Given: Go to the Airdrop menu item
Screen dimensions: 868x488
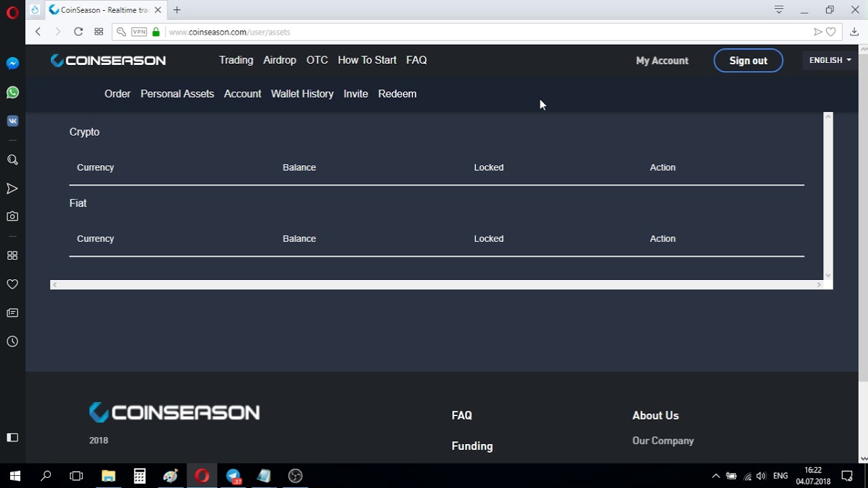Looking at the screenshot, I should tap(279, 60).
